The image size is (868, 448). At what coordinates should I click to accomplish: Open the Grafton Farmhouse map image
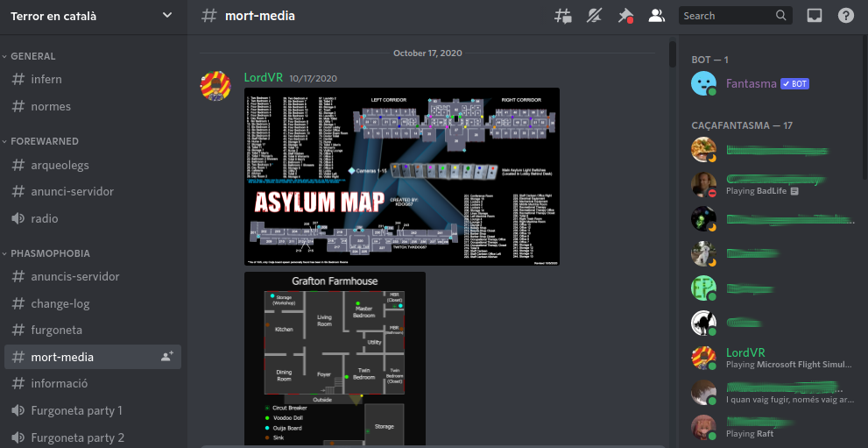(x=335, y=359)
